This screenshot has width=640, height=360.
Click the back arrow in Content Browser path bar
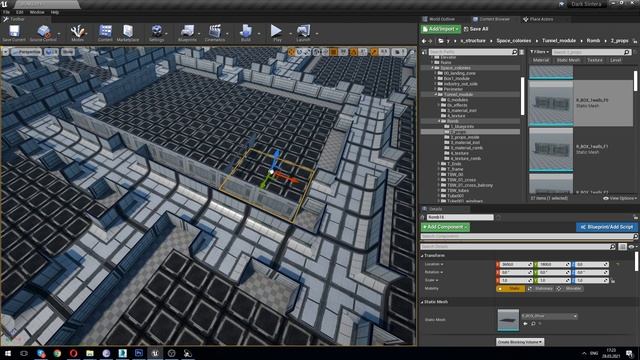pyautogui.click(x=424, y=41)
